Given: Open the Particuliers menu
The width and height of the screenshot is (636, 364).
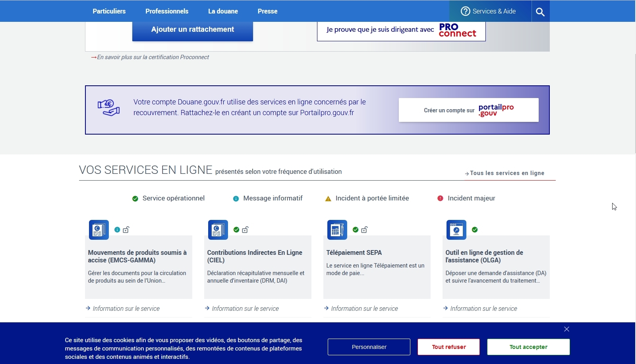Looking at the screenshot, I should 109,11.
